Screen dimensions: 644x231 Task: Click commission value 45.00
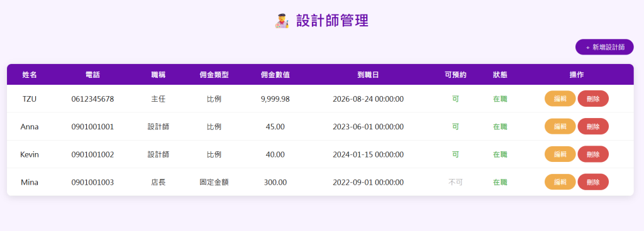(275, 127)
